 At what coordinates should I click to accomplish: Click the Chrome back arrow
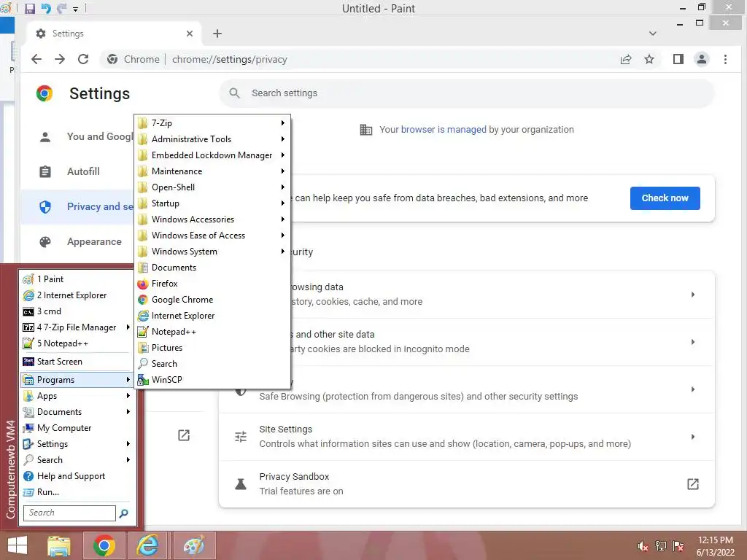tap(36, 59)
